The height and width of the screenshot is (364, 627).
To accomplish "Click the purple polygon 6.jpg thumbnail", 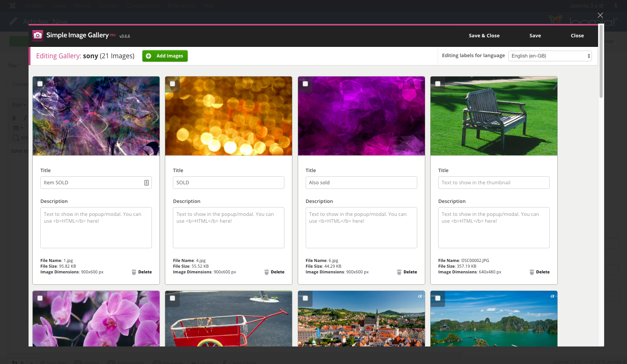I will [x=361, y=116].
